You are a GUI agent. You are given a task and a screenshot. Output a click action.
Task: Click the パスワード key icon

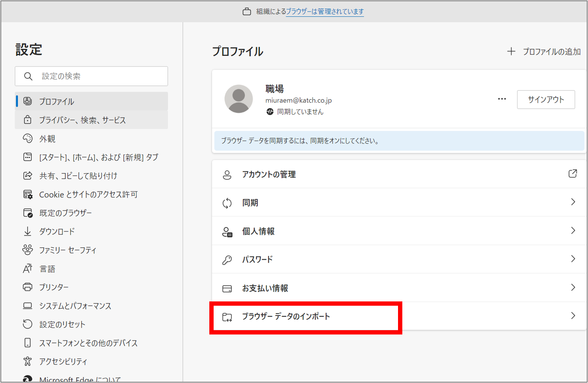tap(227, 260)
